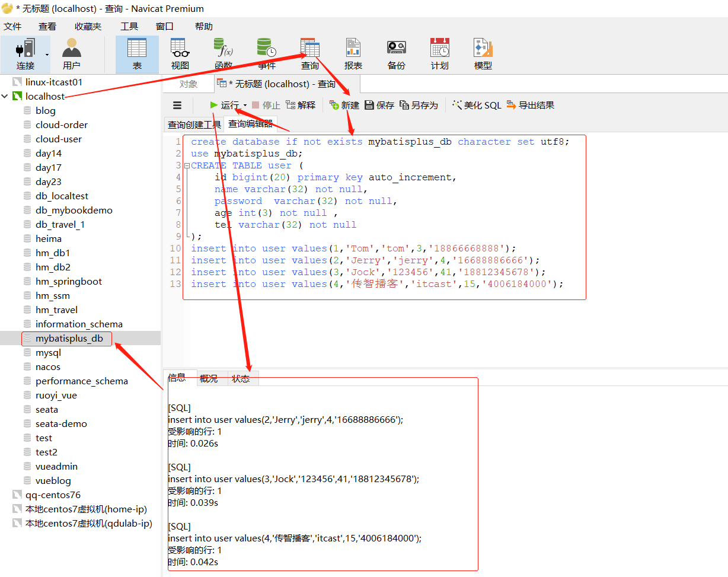Click the 导出结果 export button

(531, 105)
